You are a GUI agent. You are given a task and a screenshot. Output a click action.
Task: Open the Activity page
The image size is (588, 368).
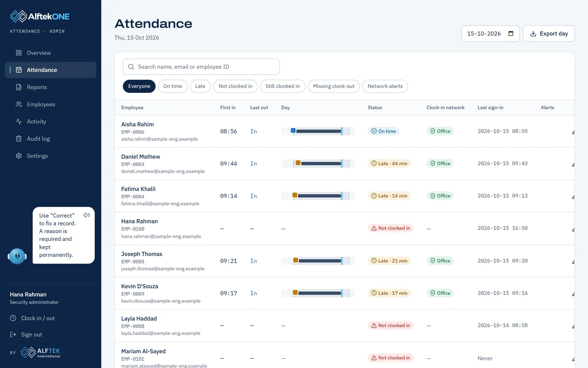[x=50, y=121]
